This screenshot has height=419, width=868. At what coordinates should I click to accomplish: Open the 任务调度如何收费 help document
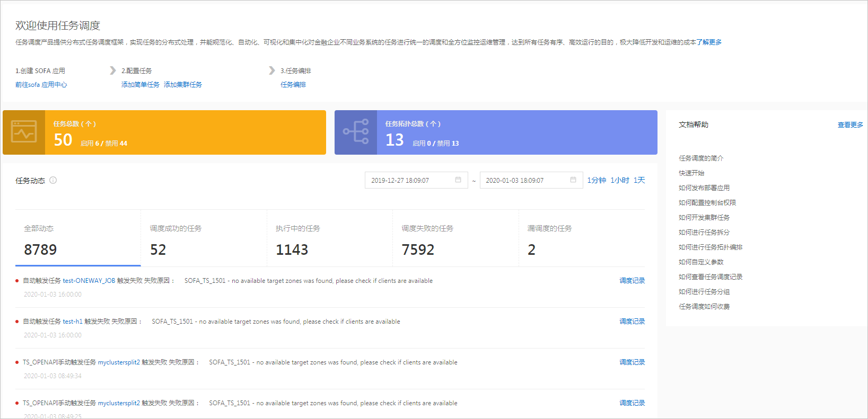coord(704,307)
